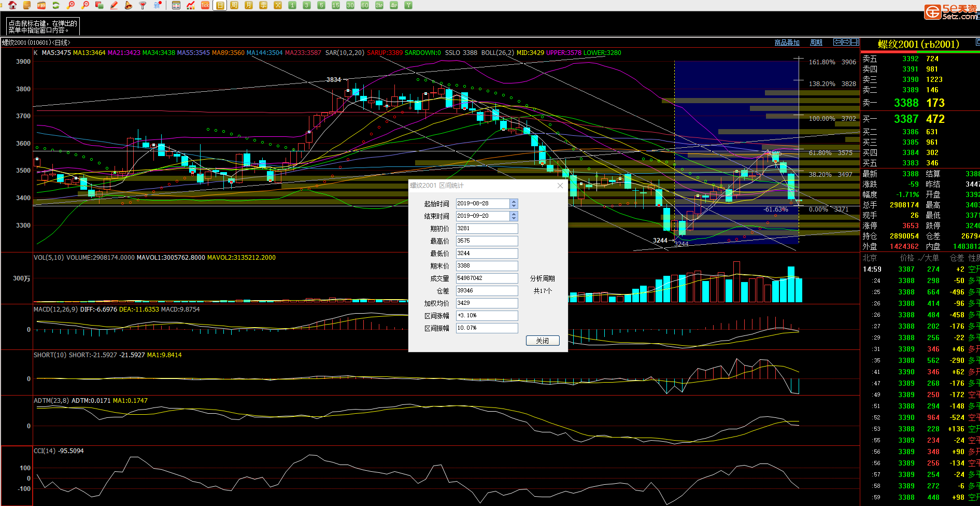Viewport: 980px width, 506px height.
Task: Click the funnel filter icon
Action: [143, 5]
